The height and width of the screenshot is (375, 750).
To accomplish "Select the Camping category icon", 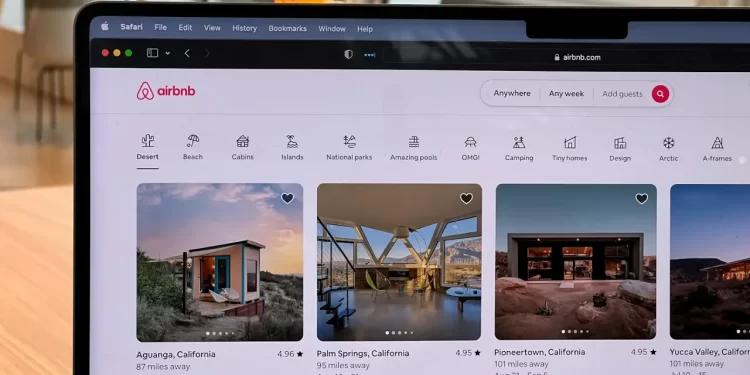I will (x=519, y=142).
